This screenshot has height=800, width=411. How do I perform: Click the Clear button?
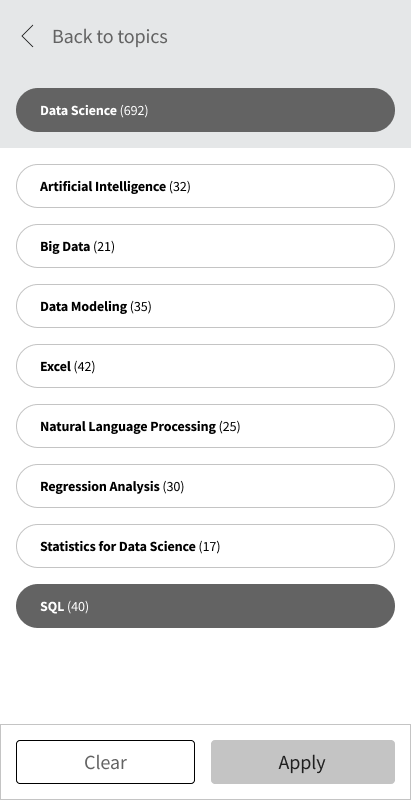point(106,762)
